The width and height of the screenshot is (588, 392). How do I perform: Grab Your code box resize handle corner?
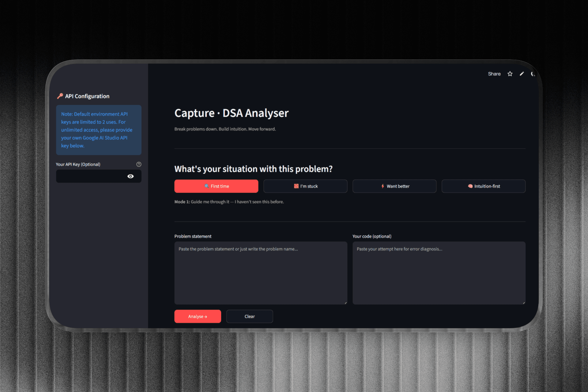pos(524,303)
